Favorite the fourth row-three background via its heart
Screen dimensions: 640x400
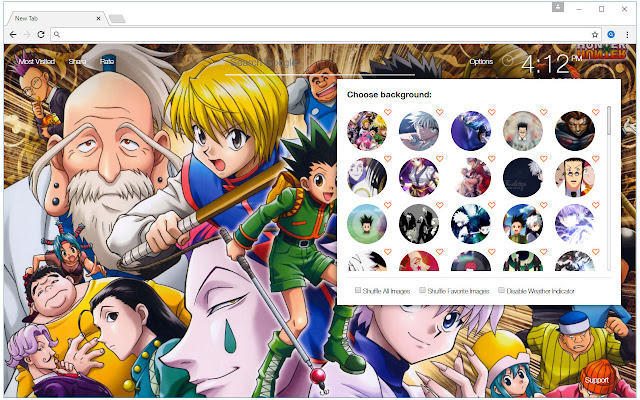(544, 205)
